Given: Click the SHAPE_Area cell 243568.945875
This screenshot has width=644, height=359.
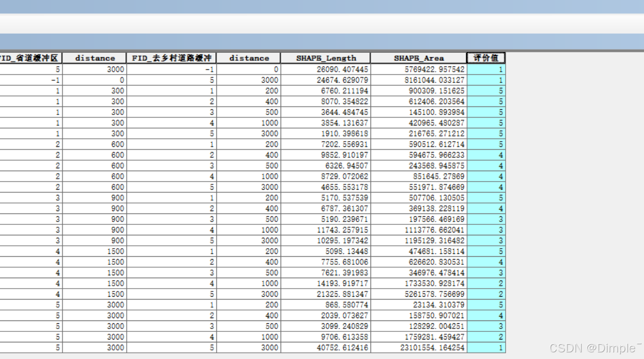Looking at the screenshot, I should point(419,165).
